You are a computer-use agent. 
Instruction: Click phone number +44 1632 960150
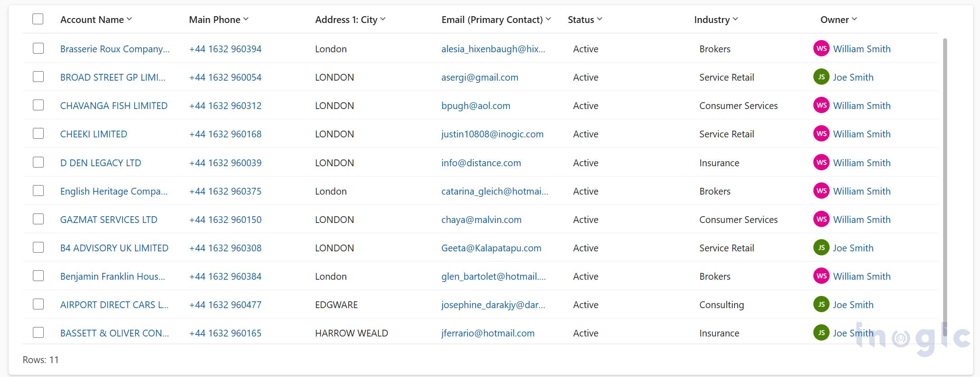pos(225,220)
